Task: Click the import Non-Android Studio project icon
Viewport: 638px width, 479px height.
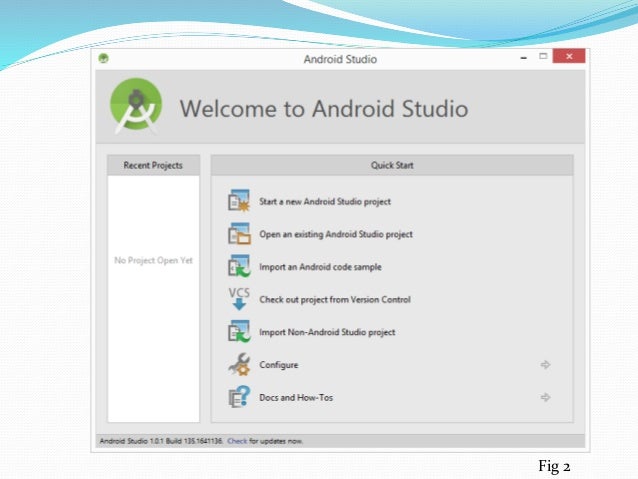Action: [239, 332]
